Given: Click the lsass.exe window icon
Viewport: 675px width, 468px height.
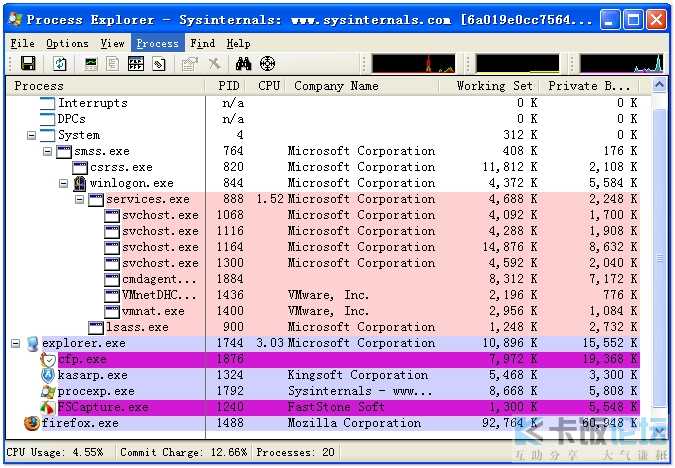Looking at the screenshot, I should click(96, 328).
